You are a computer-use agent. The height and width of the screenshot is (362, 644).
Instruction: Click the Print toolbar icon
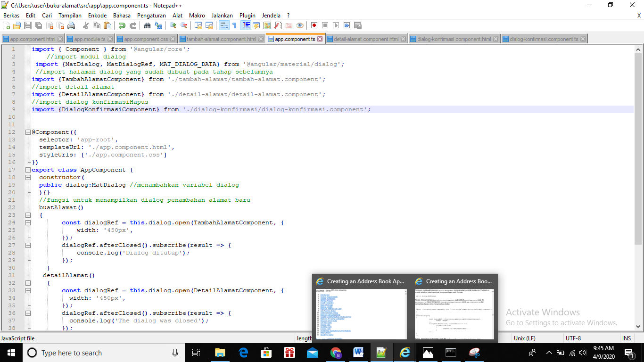71,25
